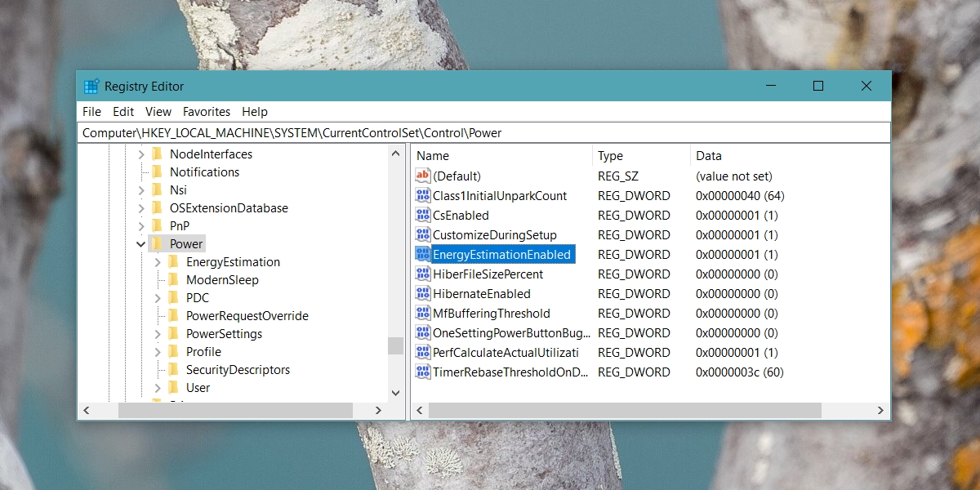Collapse the Power tree node

tap(140, 243)
